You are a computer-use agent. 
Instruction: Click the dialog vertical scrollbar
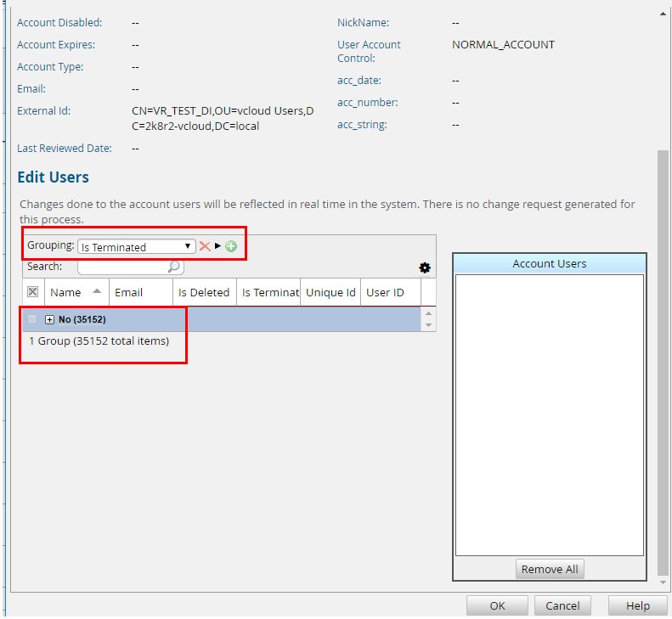click(664, 340)
